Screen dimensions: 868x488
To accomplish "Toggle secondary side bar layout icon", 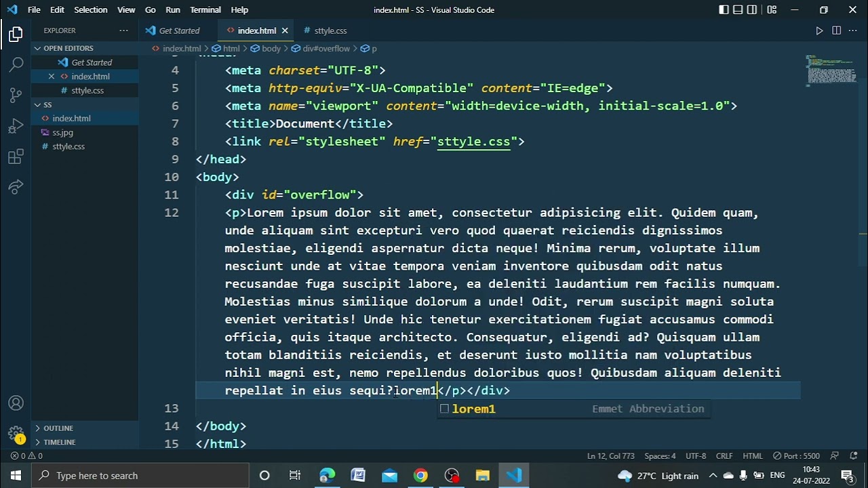I will click(753, 9).
